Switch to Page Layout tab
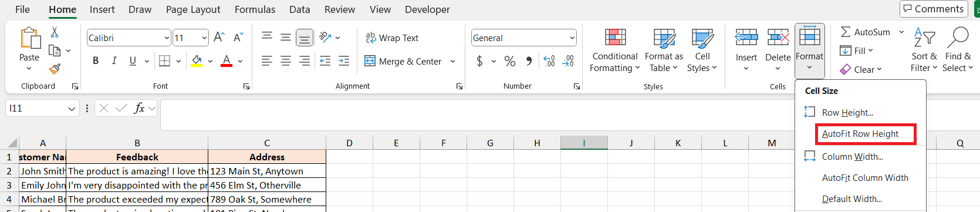Image resolution: width=980 pixels, height=212 pixels. pos(193,9)
